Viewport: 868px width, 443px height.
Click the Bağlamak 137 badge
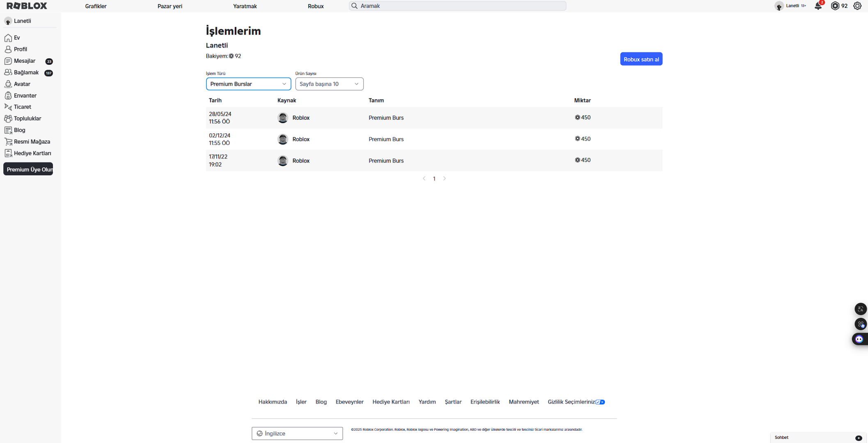point(48,73)
